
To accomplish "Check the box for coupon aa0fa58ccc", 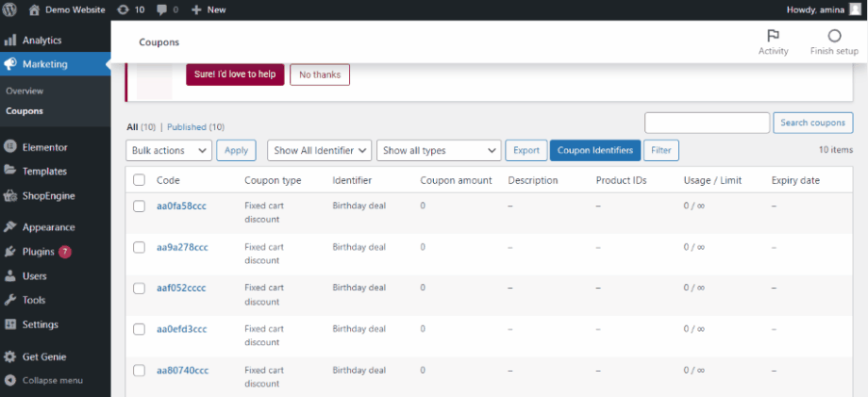I will coord(140,207).
